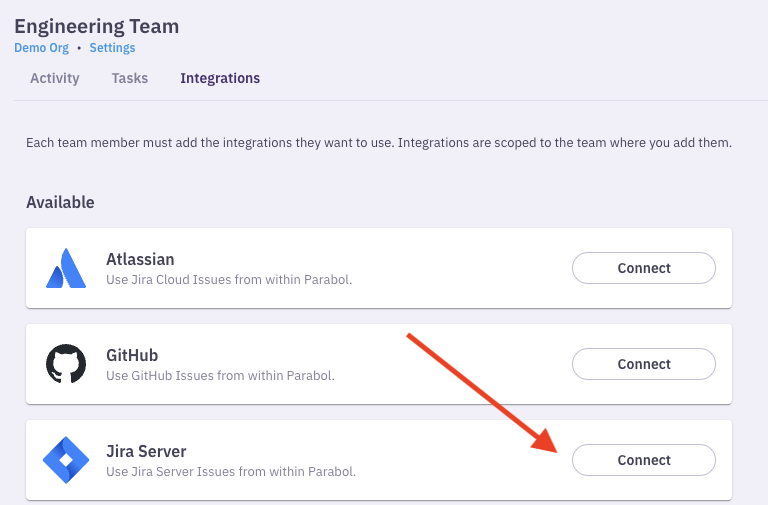Connect the GitHub integration
This screenshot has width=768, height=505.
pos(643,364)
